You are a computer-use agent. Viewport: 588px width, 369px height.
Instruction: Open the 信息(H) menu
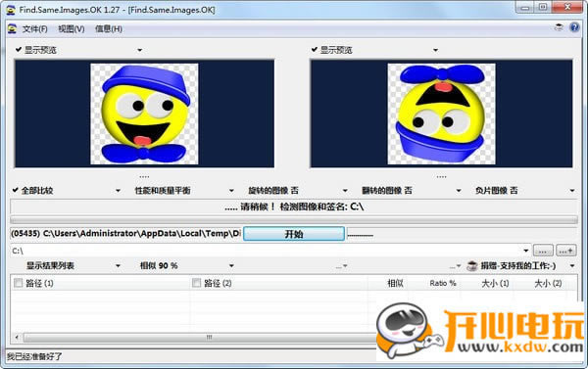tap(109, 29)
